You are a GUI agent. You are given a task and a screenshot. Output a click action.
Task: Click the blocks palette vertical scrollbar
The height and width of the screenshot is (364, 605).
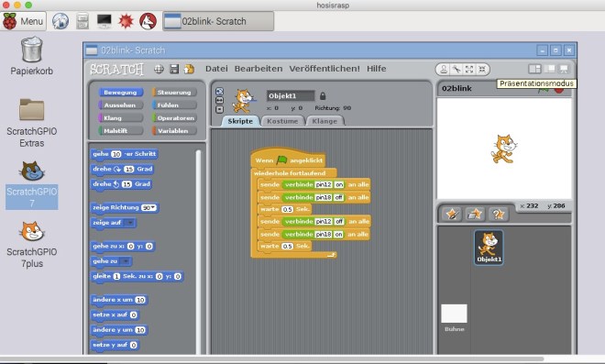(198, 251)
